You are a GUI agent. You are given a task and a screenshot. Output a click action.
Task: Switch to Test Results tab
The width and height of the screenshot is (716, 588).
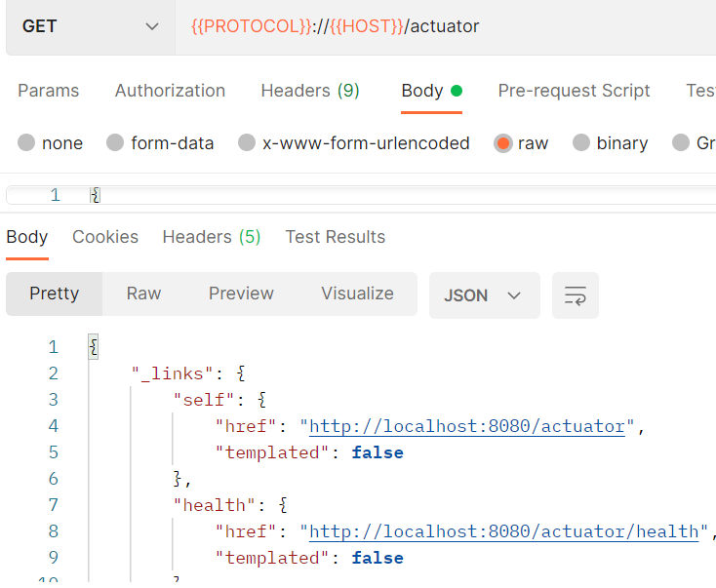click(x=336, y=237)
